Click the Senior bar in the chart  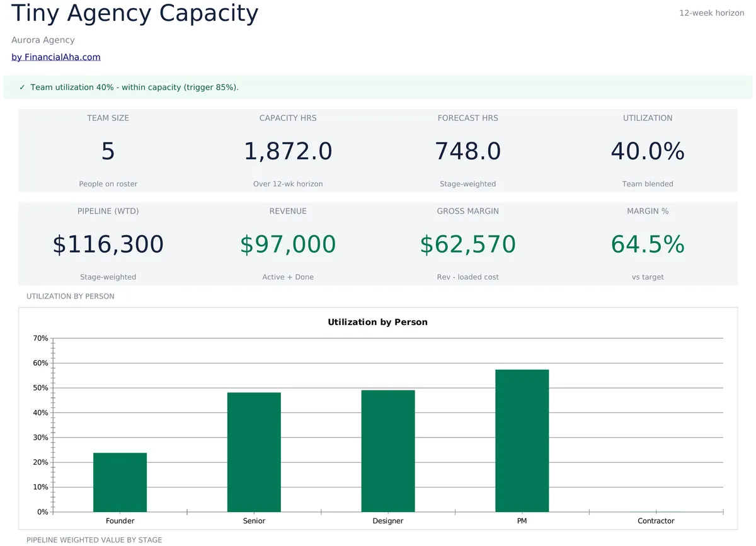(254, 452)
